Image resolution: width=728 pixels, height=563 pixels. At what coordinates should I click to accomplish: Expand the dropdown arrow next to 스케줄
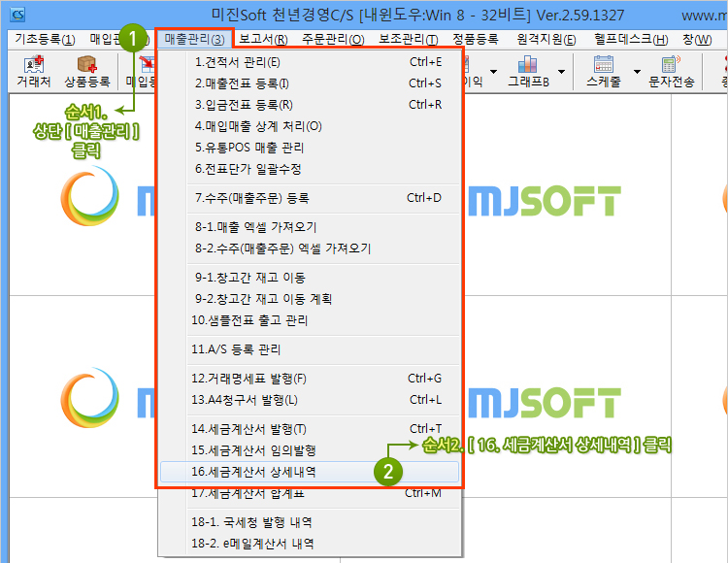point(637,72)
